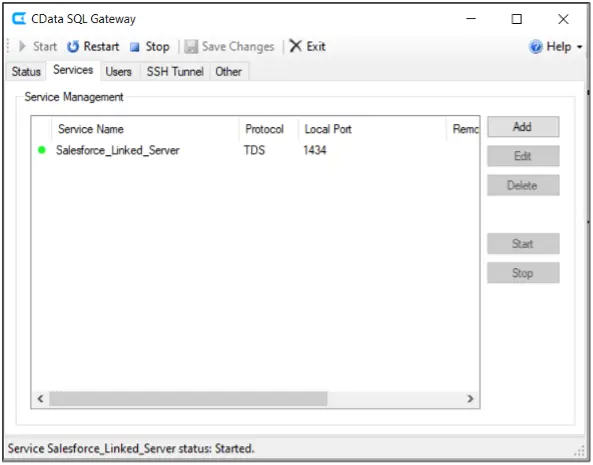Select the Services tab
This screenshot has height=465, width=593.
point(73,70)
